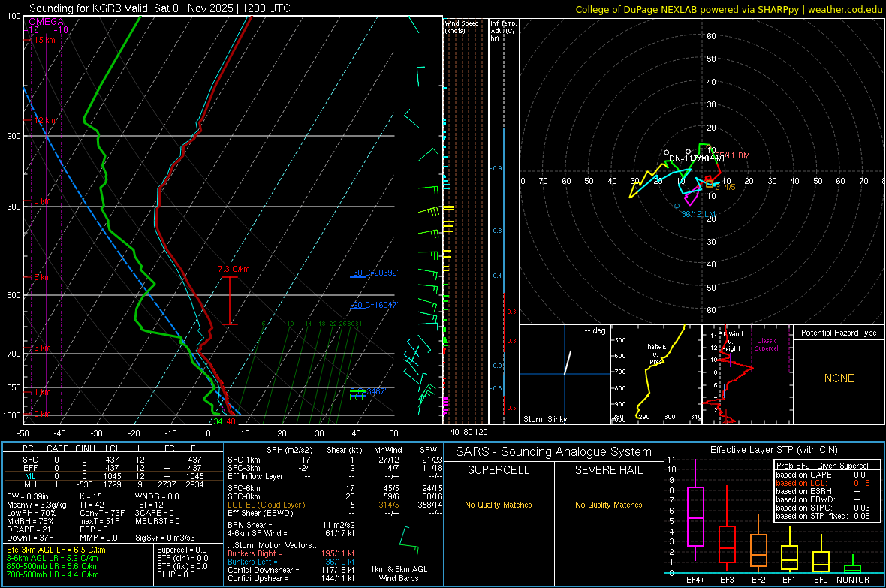The height and width of the screenshot is (588, 886).
Task: Click the 'Potential Hazard Type' header
Action: 839,333
